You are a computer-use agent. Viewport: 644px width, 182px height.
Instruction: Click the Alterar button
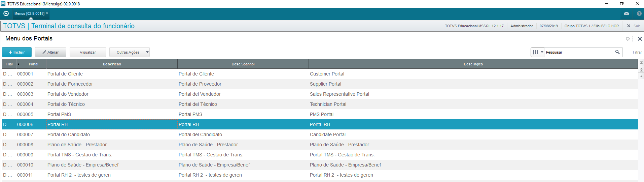[x=50, y=52]
